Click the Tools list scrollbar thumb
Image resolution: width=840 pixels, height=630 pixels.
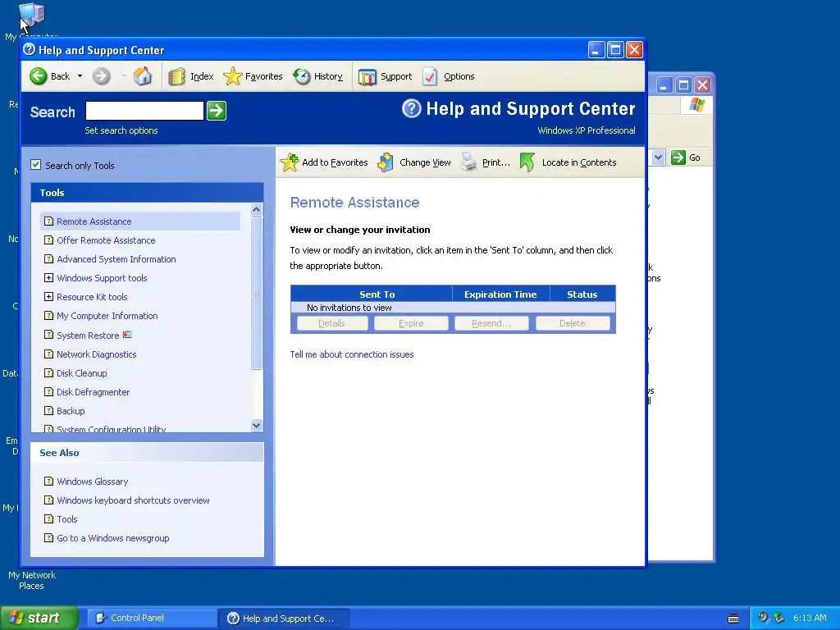[x=257, y=293]
